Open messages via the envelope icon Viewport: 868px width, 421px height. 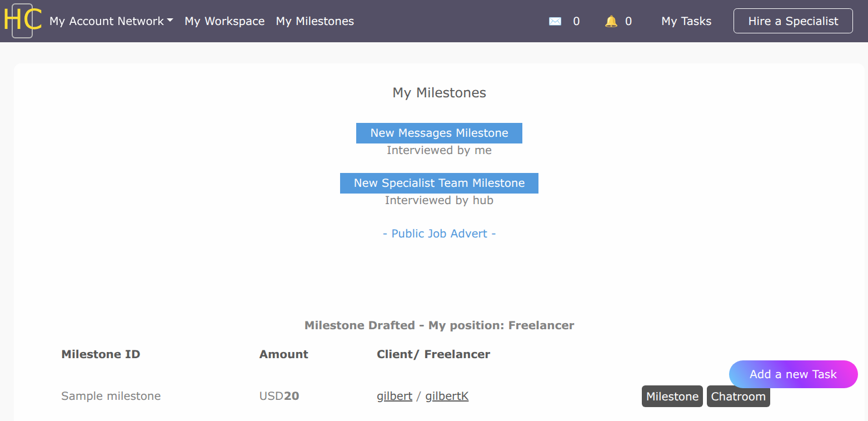[555, 21]
